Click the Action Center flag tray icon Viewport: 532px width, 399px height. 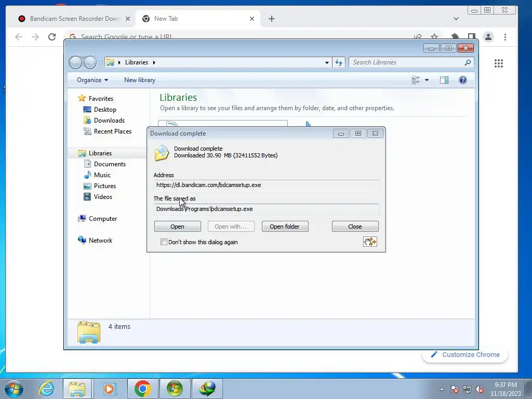455,390
